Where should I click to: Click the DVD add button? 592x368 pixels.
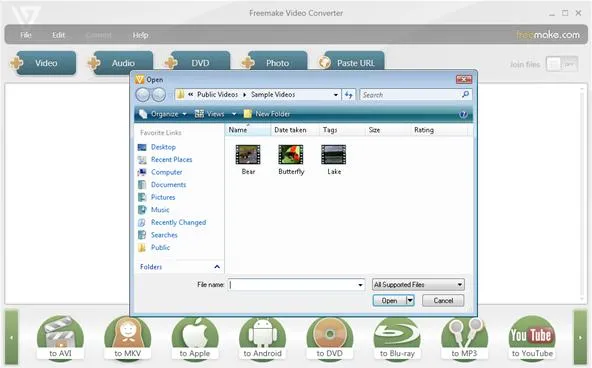tap(197, 62)
